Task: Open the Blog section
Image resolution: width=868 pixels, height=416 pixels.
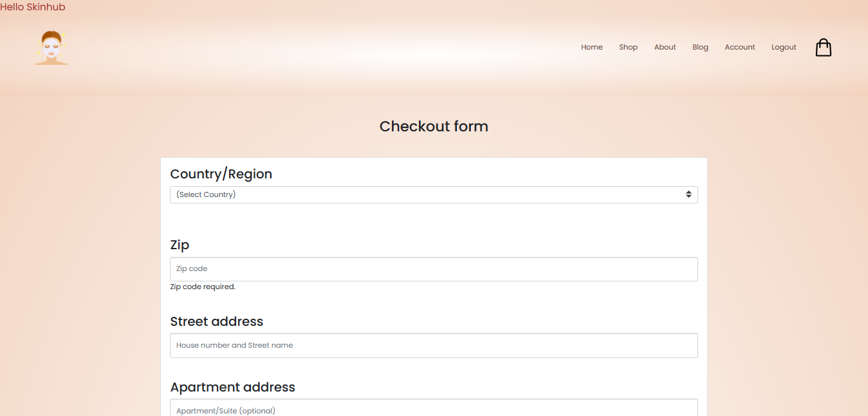Action: pyautogui.click(x=700, y=47)
